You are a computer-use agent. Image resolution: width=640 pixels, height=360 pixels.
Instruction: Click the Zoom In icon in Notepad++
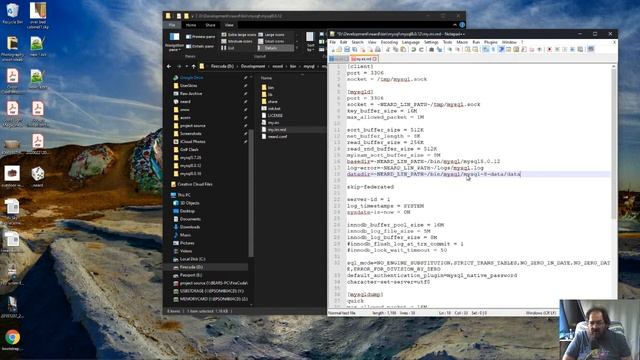(451, 49)
